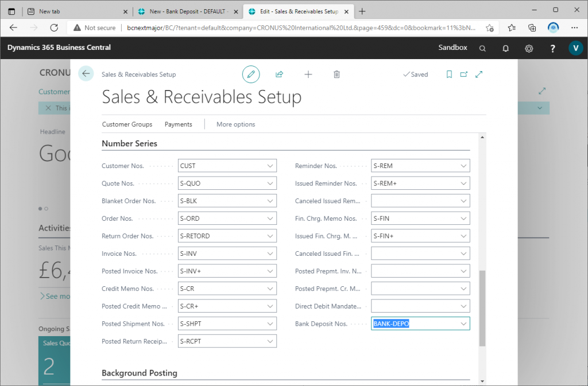Click the More options link
The width and height of the screenshot is (588, 386).
(235, 124)
